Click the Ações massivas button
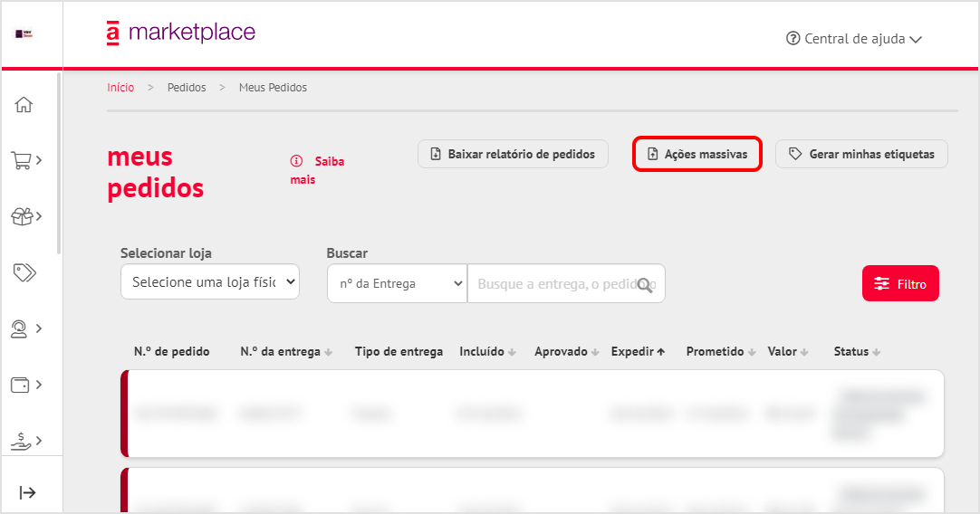This screenshot has width=980, height=514. pyautogui.click(x=697, y=154)
